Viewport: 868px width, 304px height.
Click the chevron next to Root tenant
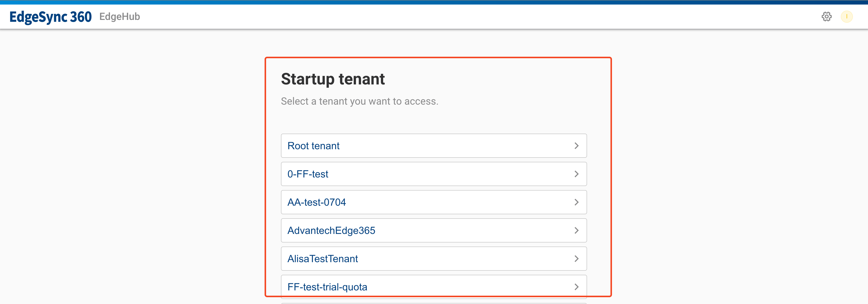(x=577, y=145)
